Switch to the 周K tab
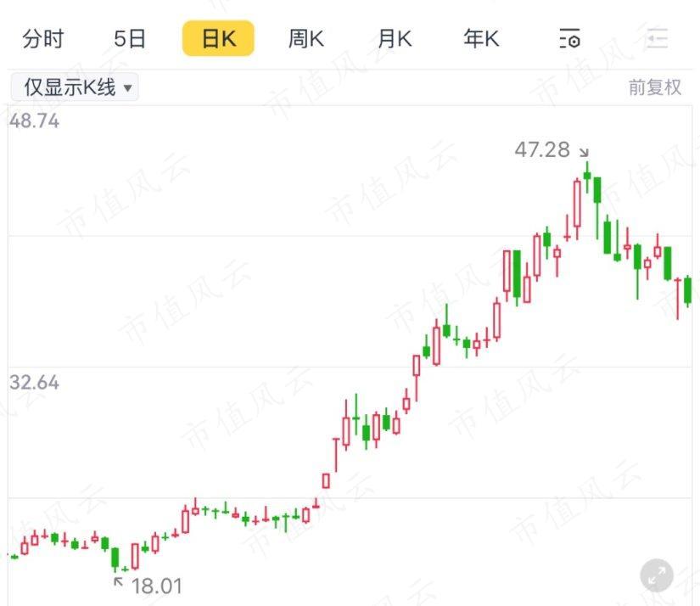This screenshot has height=606, width=700. tap(305, 39)
